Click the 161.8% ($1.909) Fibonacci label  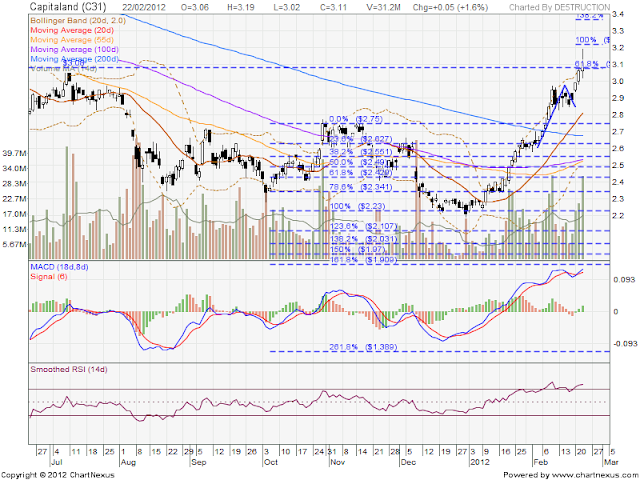point(363,260)
